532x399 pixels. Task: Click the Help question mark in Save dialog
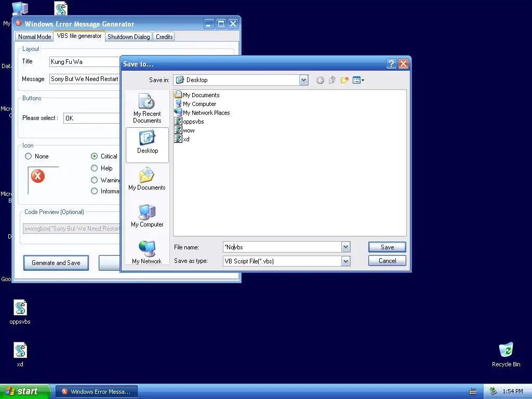coord(391,64)
